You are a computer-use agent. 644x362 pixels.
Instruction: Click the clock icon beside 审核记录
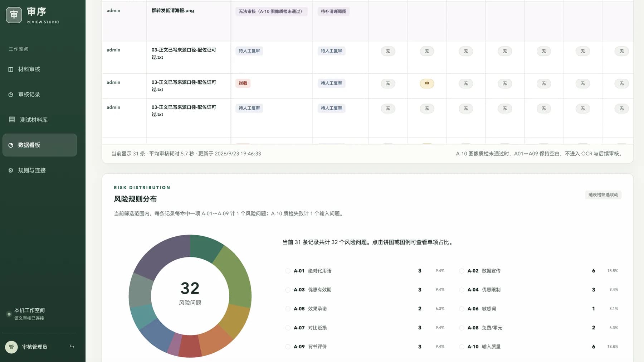11,95
